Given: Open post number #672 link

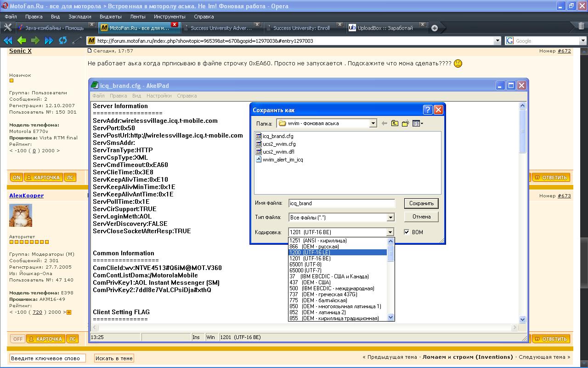Looking at the screenshot, I should point(564,51).
